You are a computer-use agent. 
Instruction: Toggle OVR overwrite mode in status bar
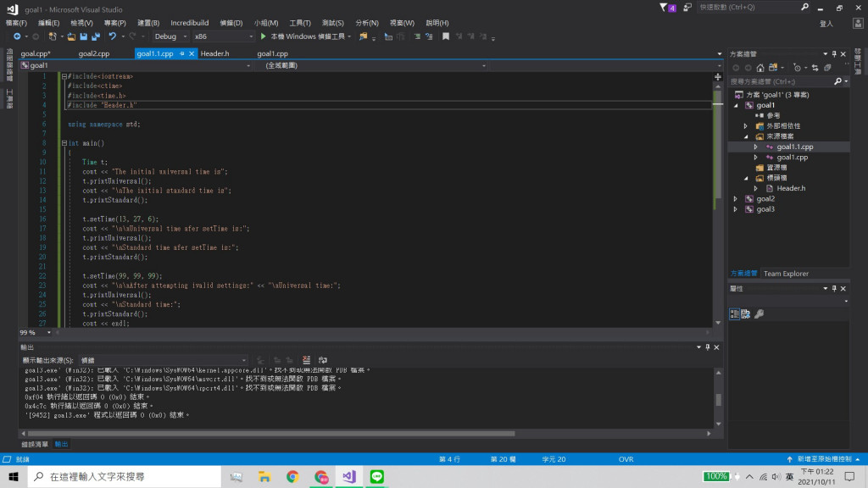(x=626, y=459)
